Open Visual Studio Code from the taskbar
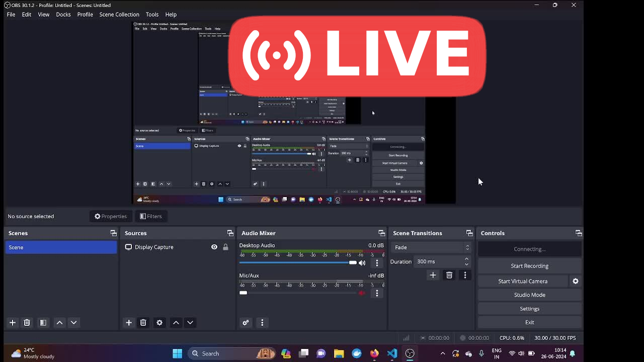Screen dimensions: 644x362 [392, 353]
